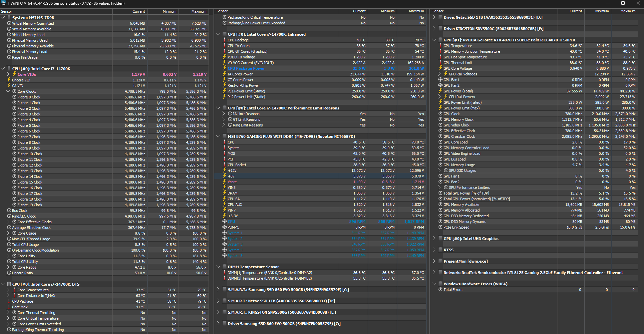644x334 pixels.
Task: Click the lightning icon beside PL1 Power Limit (Static)
Action: (x=225, y=91)
